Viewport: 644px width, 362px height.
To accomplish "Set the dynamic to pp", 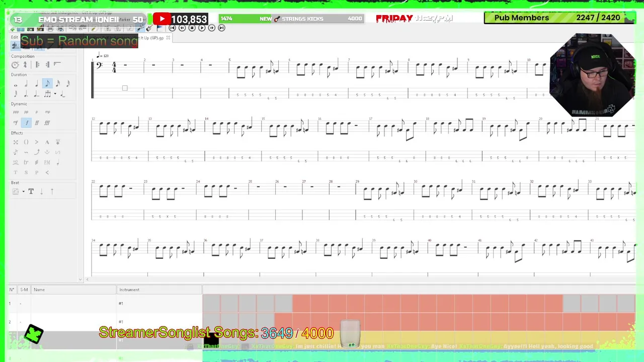I will pos(26,112).
